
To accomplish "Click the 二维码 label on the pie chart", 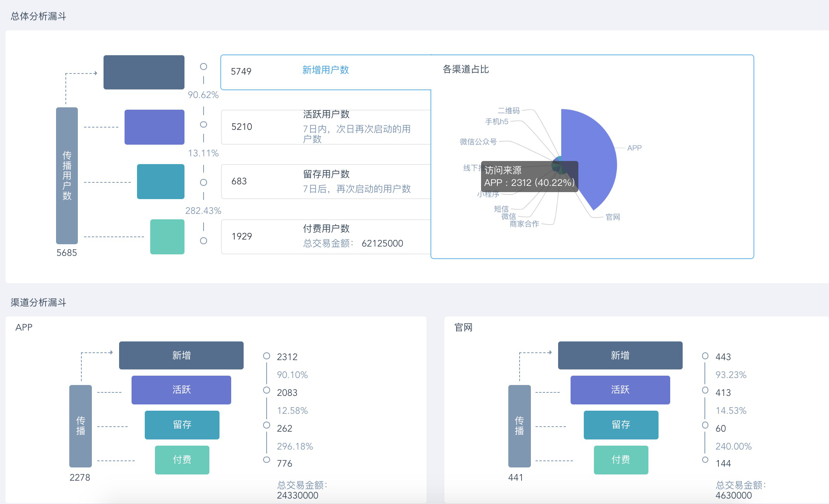I will click(x=508, y=111).
